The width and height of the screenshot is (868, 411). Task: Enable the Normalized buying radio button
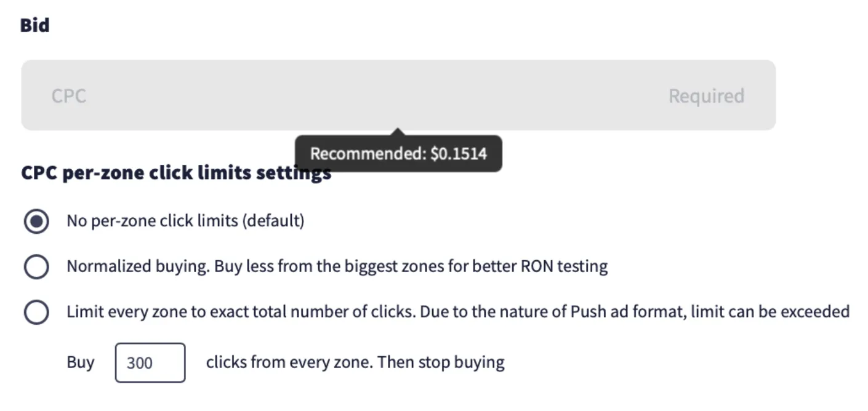click(36, 267)
